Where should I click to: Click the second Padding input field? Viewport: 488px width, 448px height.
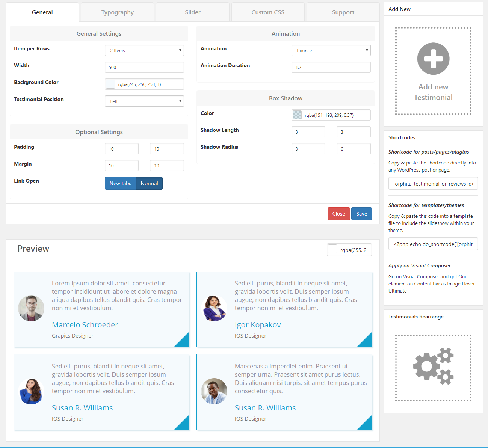167,149
